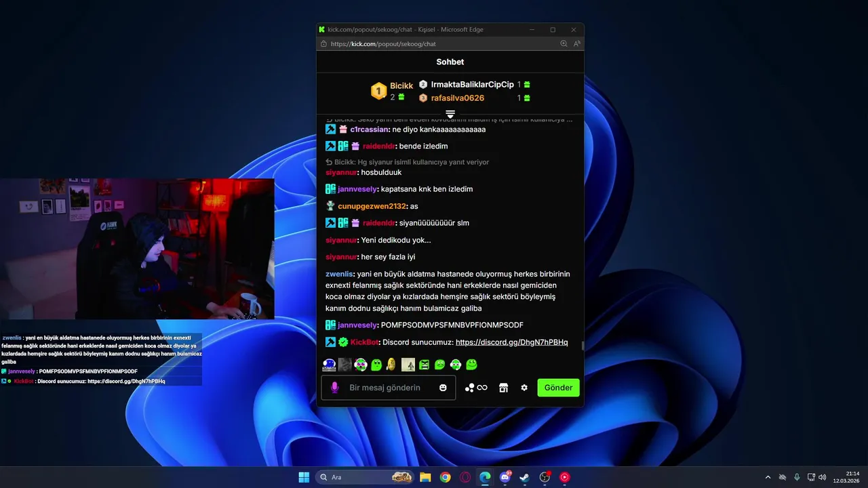Pick the beige picture emote
This screenshot has height=488, width=868.
coord(408,365)
